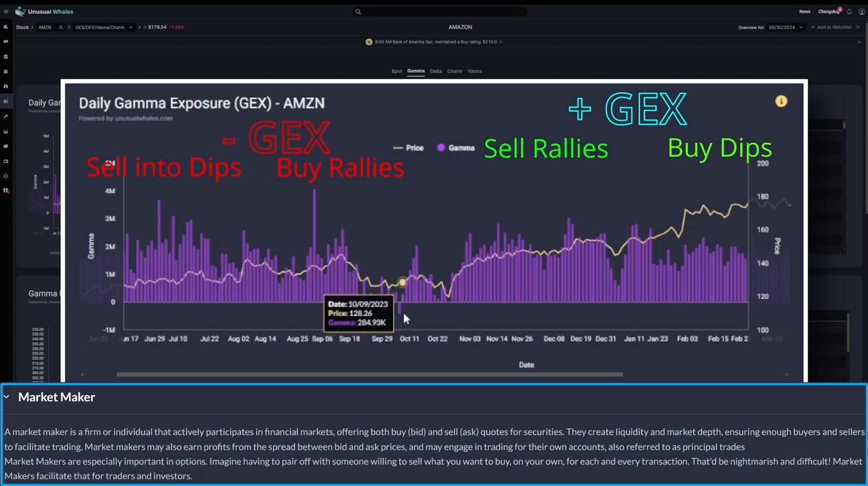Click the Unusual Whales logo

pyautogui.click(x=45, y=11)
